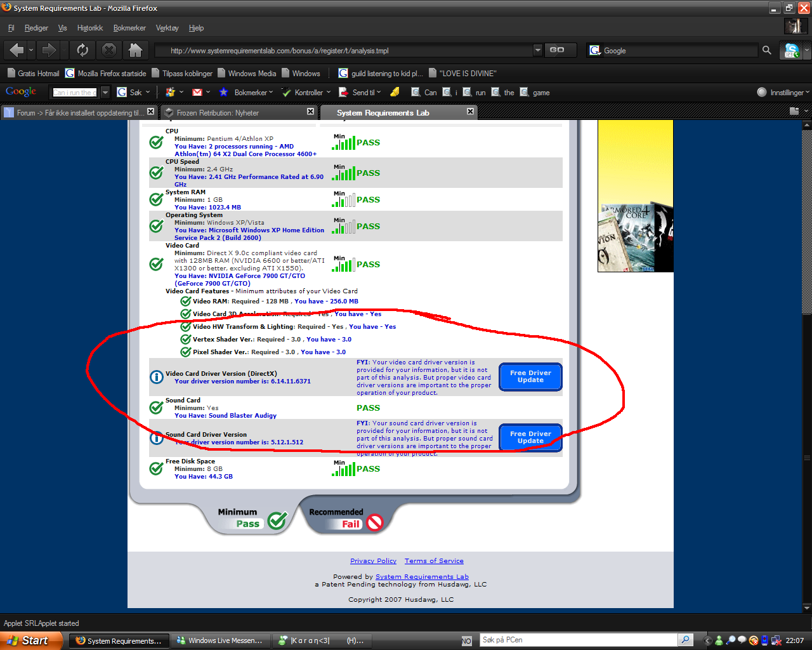The width and height of the screenshot is (812, 650).
Task: Click the Stop loading icon
Action: pos(109,50)
